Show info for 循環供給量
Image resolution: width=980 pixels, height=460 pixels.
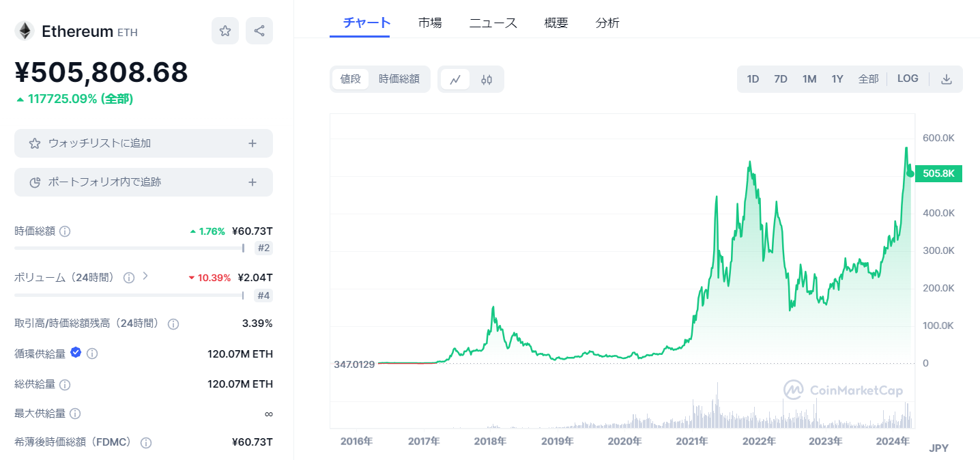point(92,354)
